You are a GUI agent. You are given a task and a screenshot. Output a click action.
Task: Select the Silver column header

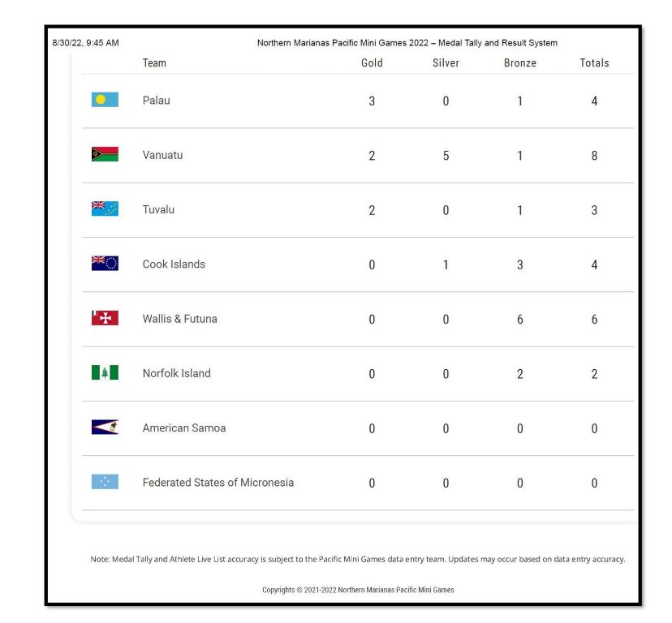point(446,62)
